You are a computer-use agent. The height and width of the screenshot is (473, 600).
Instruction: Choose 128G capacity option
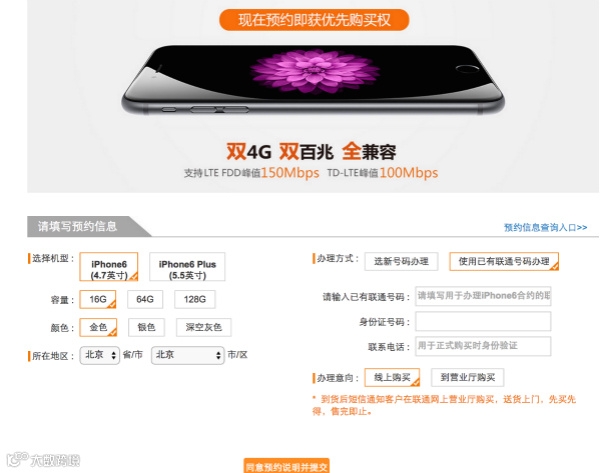[x=194, y=299]
